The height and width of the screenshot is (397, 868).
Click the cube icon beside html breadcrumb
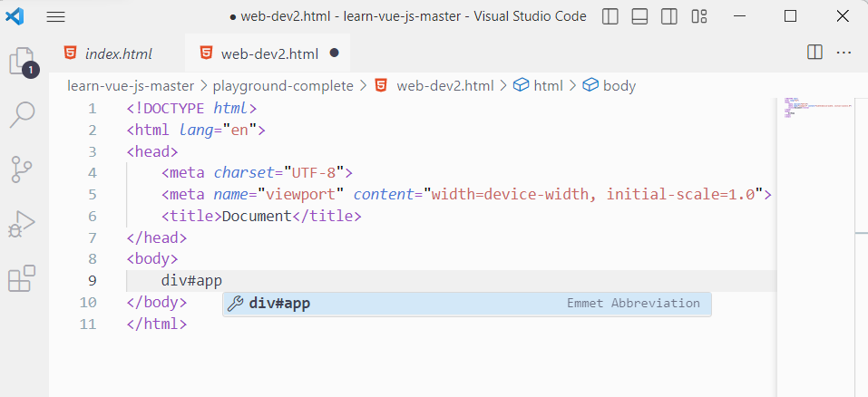click(x=521, y=85)
